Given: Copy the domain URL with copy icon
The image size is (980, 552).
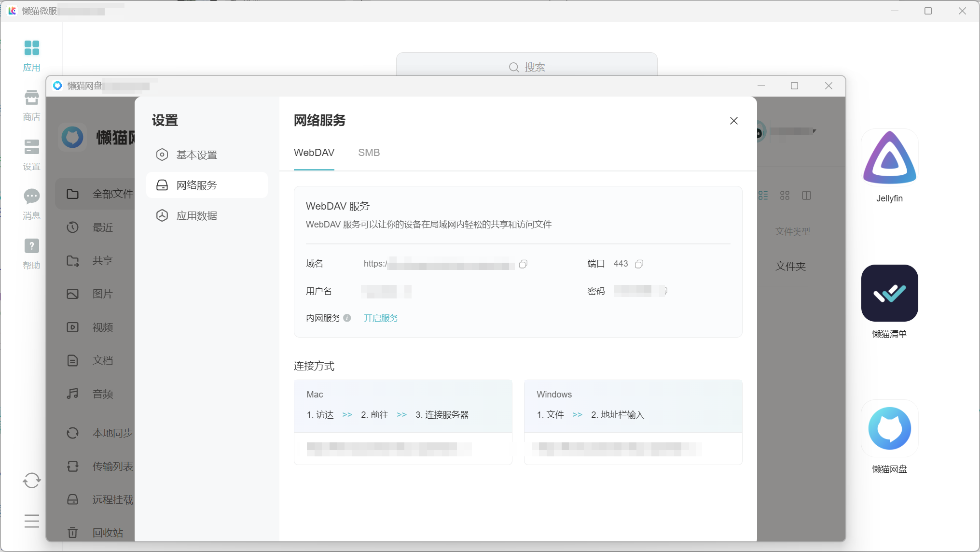Looking at the screenshot, I should 523,264.
